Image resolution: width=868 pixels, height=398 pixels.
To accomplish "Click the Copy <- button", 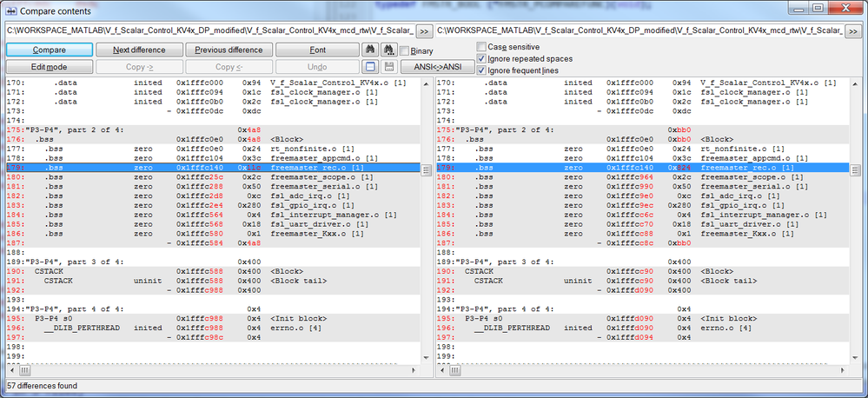I will click(x=229, y=67).
